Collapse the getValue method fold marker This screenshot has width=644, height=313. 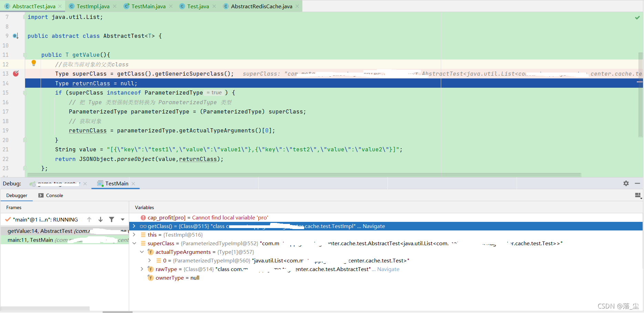[25, 55]
